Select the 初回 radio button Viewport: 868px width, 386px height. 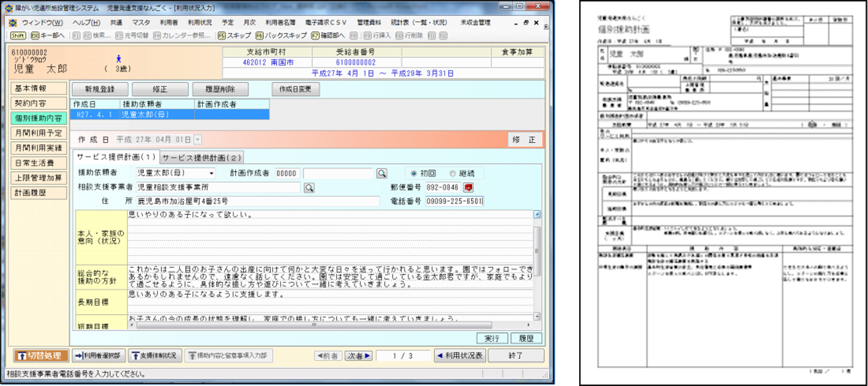(x=414, y=173)
